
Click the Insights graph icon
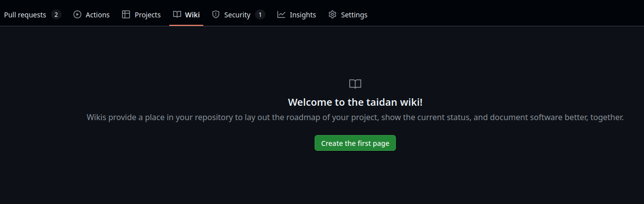tap(281, 15)
